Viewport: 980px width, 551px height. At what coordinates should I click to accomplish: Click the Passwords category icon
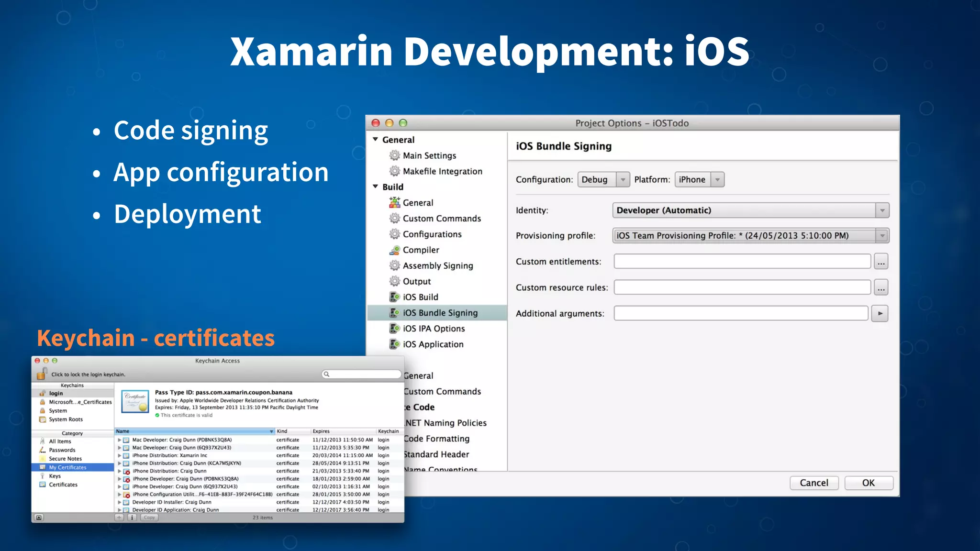click(x=43, y=450)
